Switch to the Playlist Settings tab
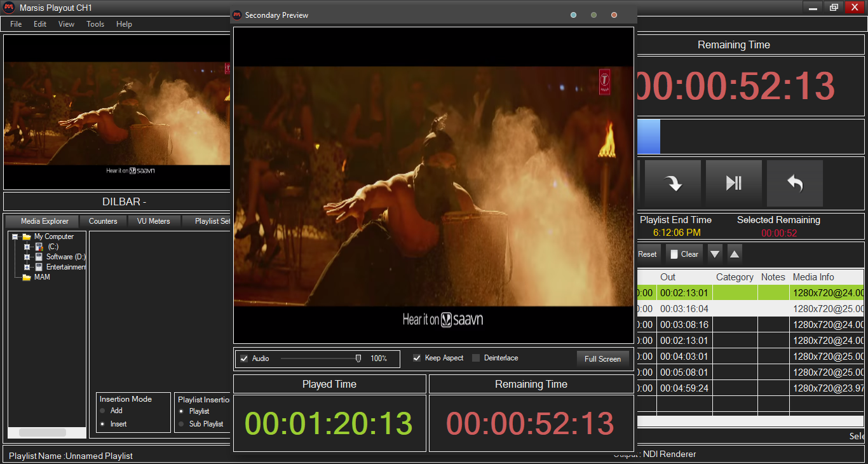Viewport: 868px width, 464px height. pos(207,221)
